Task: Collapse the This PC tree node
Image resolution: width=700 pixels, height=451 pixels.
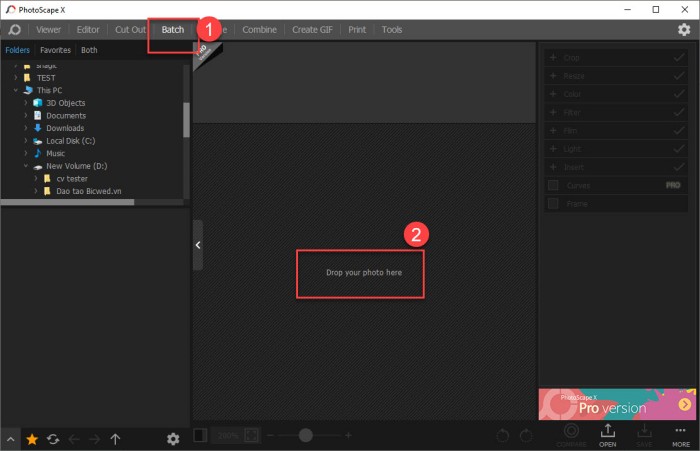Action: coord(16,90)
